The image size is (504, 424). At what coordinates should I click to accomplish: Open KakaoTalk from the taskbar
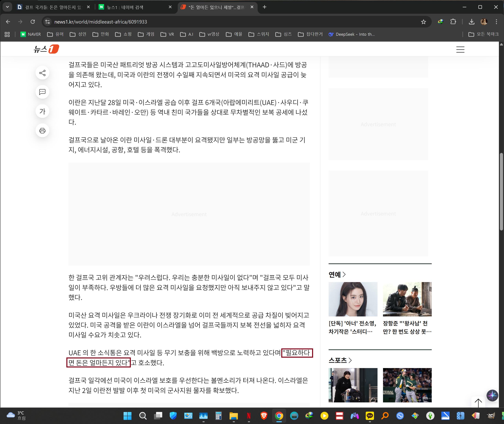tap(370, 416)
